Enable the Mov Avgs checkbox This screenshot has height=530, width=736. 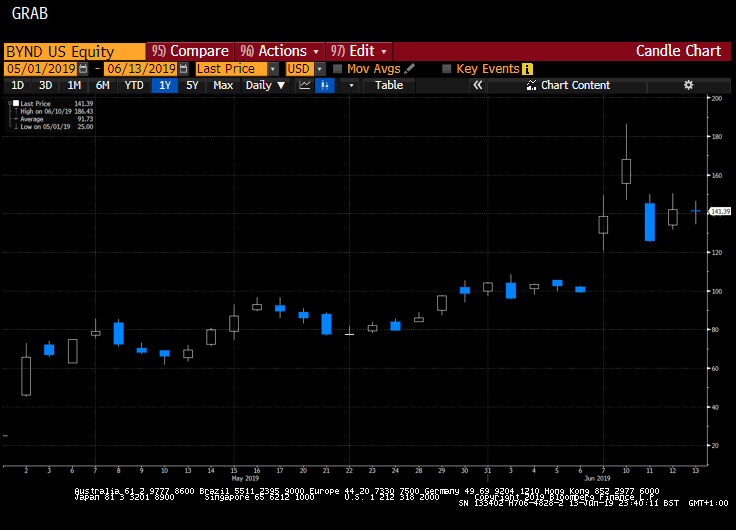tap(338, 69)
